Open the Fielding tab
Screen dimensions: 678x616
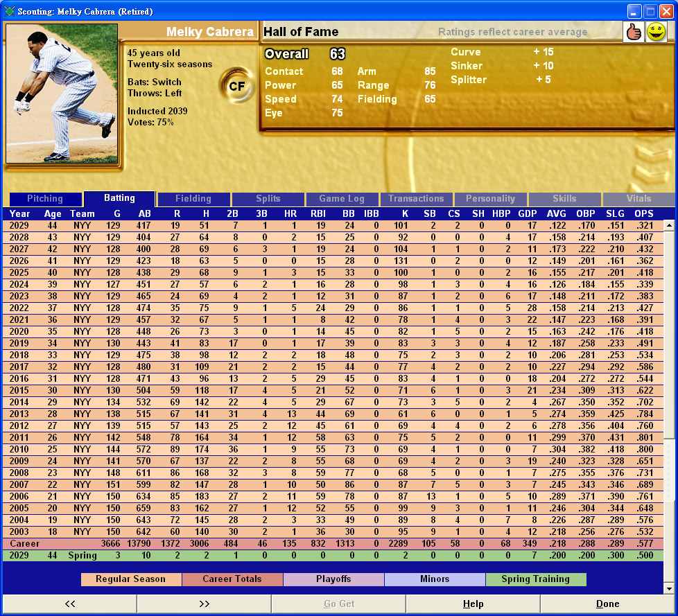tap(193, 199)
